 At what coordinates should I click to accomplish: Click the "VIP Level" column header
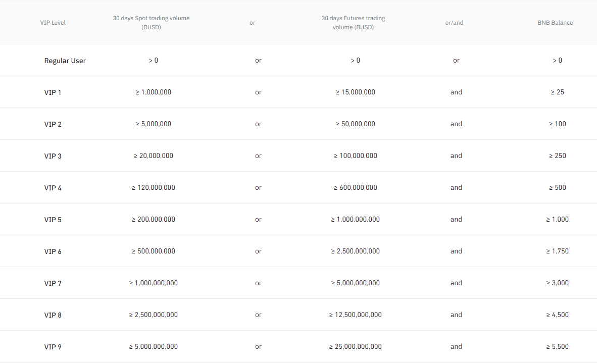point(53,23)
